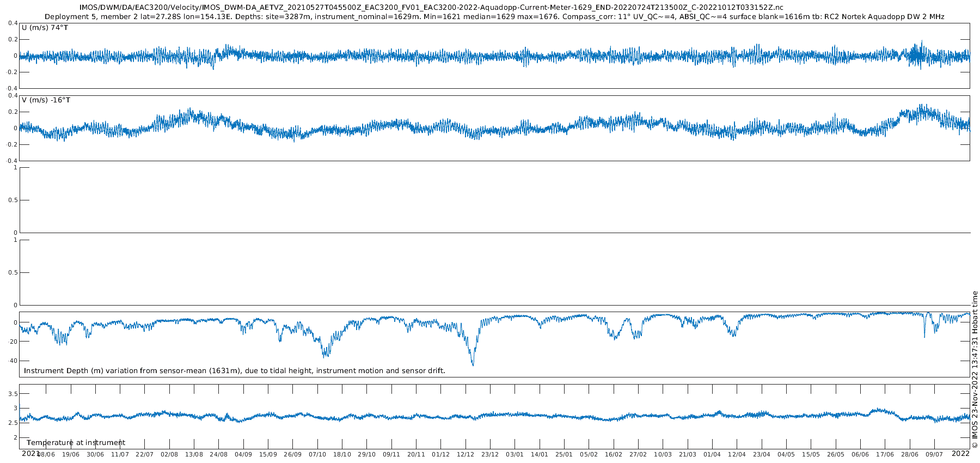
Task: Click the '12/04' date tick label
Action: 737,454
